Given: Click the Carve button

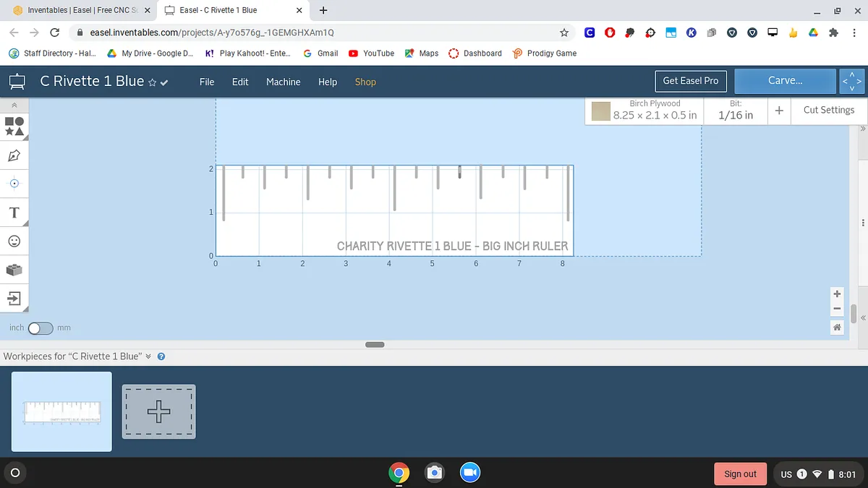Looking at the screenshot, I should 786,81.
